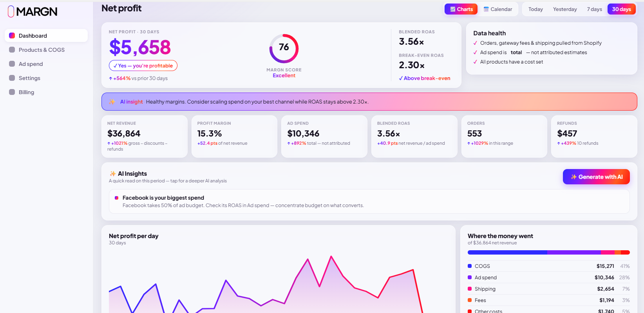Switch to Charts view
The image size is (644, 313).
click(x=461, y=9)
